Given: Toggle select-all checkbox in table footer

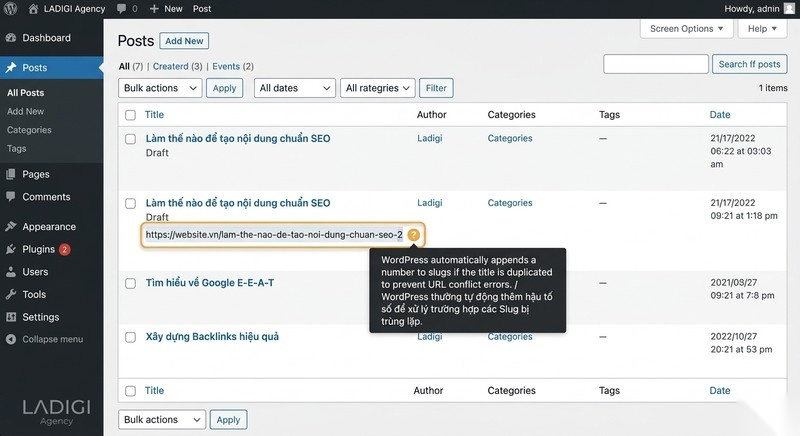Looking at the screenshot, I should tap(131, 391).
